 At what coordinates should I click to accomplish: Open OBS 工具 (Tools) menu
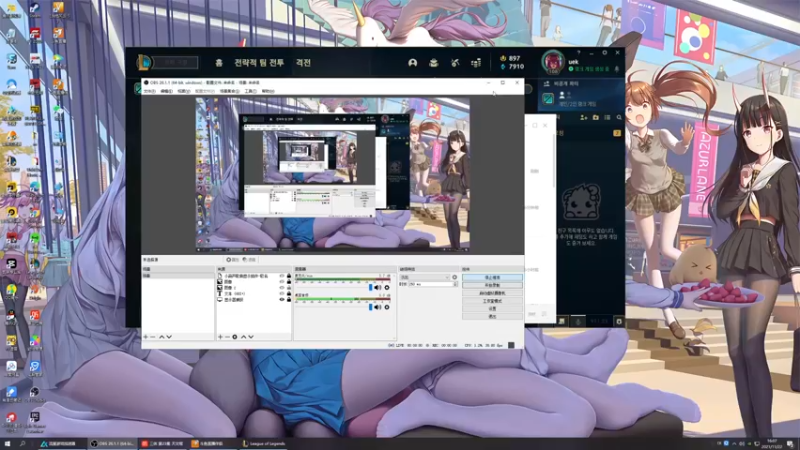coord(250,91)
